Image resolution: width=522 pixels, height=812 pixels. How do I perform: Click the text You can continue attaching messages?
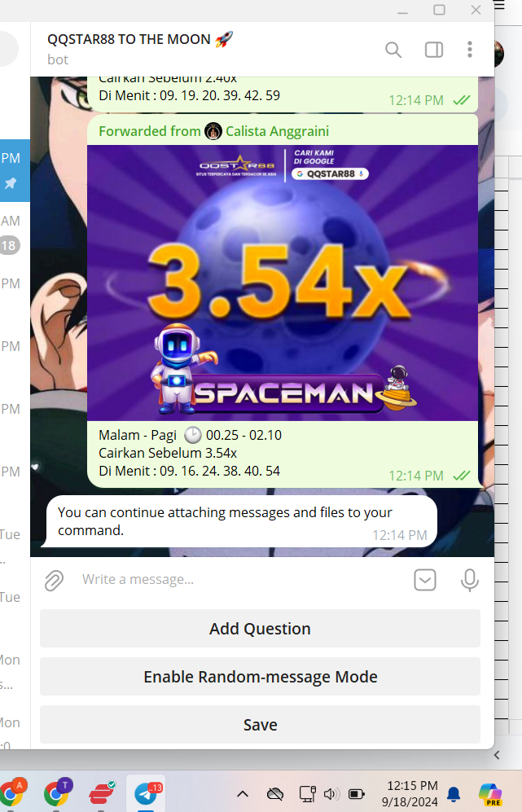click(226, 521)
